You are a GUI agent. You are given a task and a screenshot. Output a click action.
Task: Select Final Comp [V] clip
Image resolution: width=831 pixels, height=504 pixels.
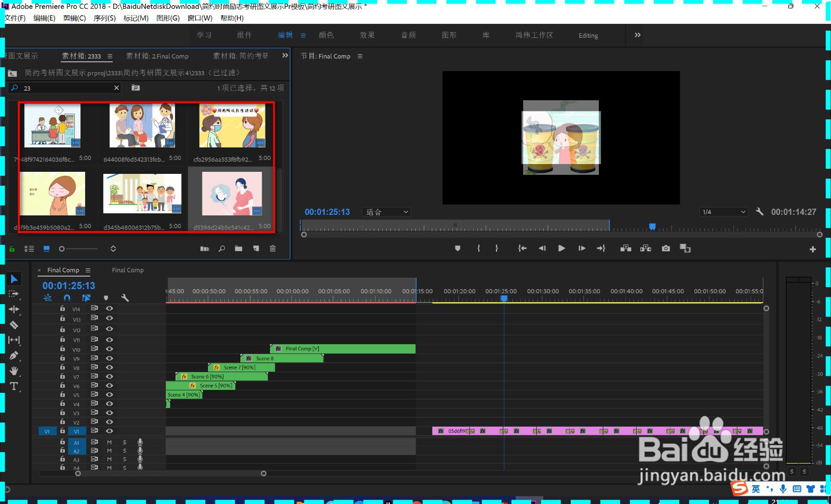coord(343,349)
